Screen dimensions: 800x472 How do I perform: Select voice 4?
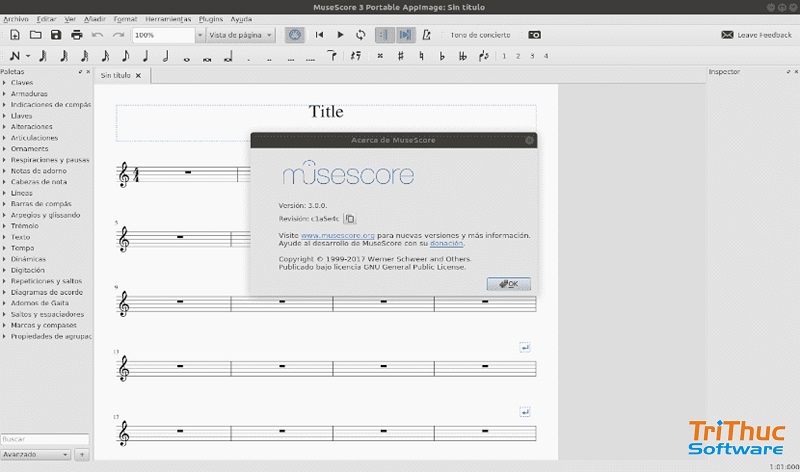[546, 56]
